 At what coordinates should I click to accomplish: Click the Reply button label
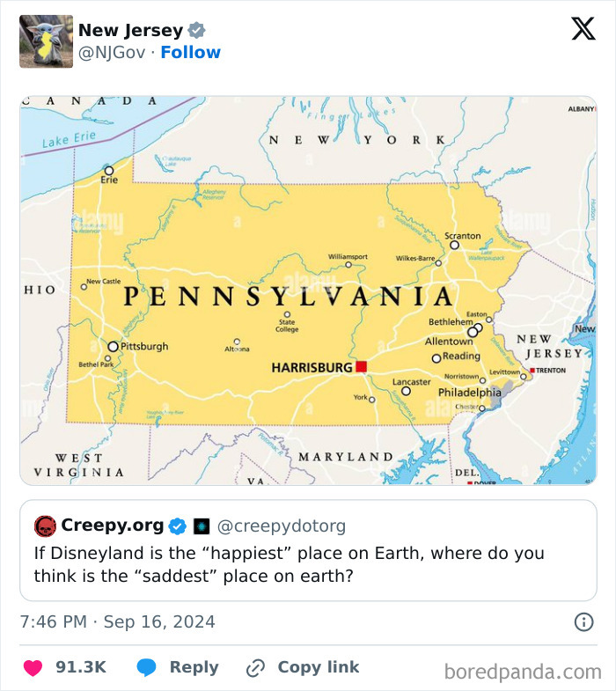pyautogui.click(x=194, y=667)
